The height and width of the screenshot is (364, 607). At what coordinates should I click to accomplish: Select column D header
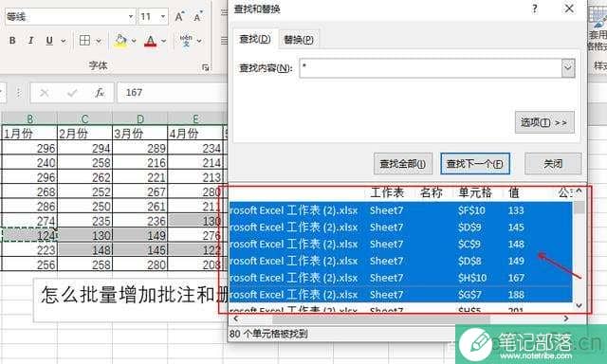140,118
